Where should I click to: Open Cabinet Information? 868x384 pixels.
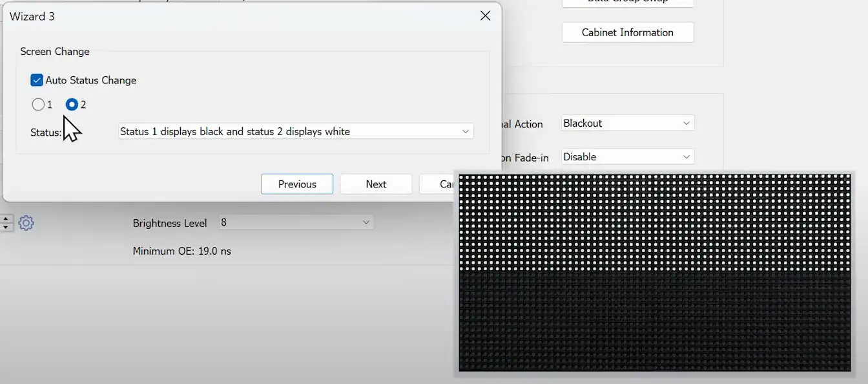[628, 32]
